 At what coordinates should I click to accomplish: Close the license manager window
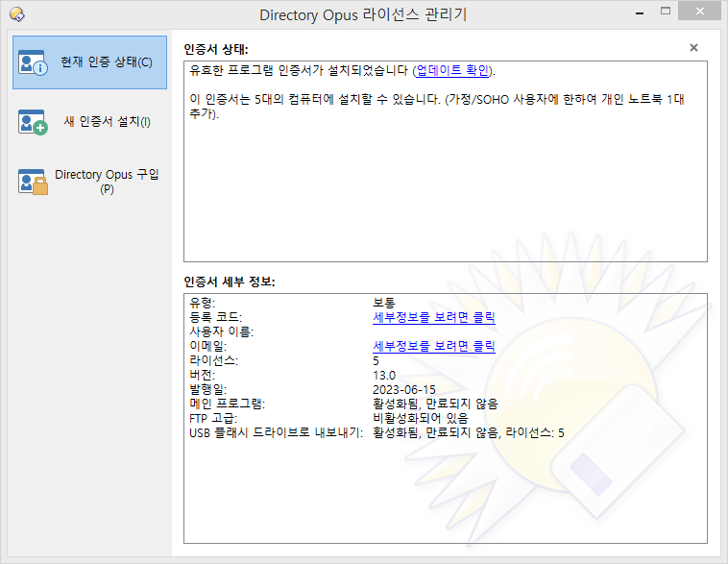pyautogui.click(x=700, y=12)
